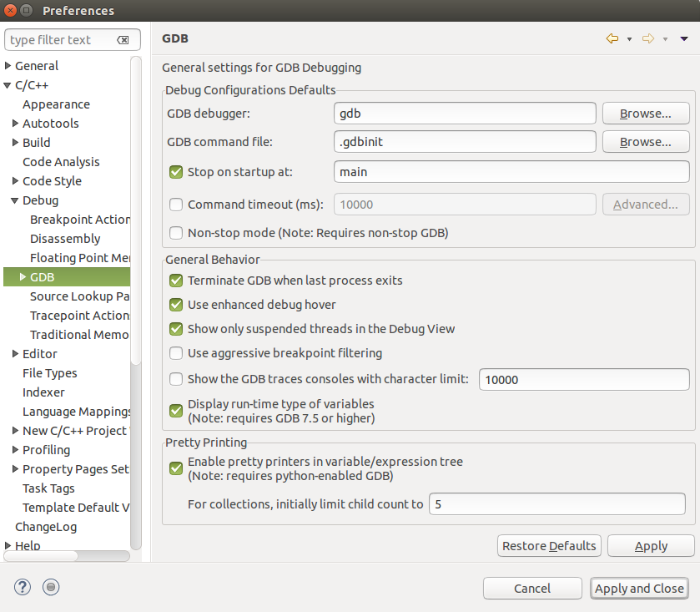The image size is (700, 612).
Task: Enable Non-stop mode checkbox
Action: click(176, 233)
